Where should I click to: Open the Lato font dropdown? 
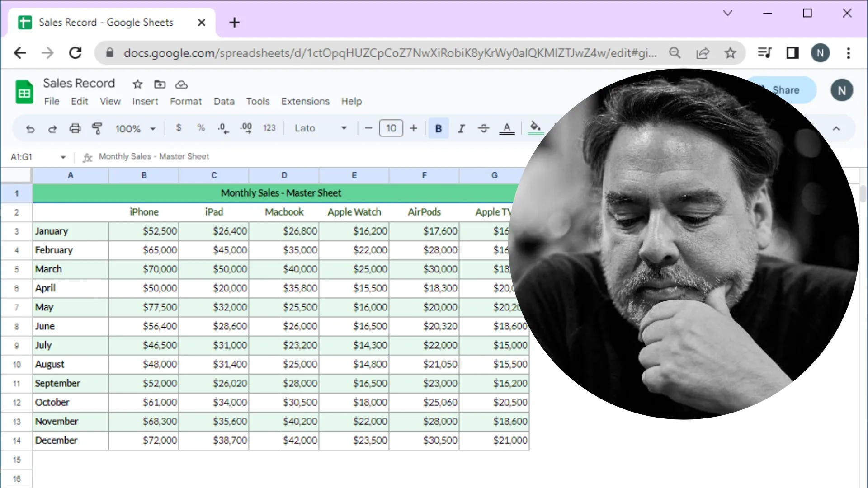tap(321, 128)
